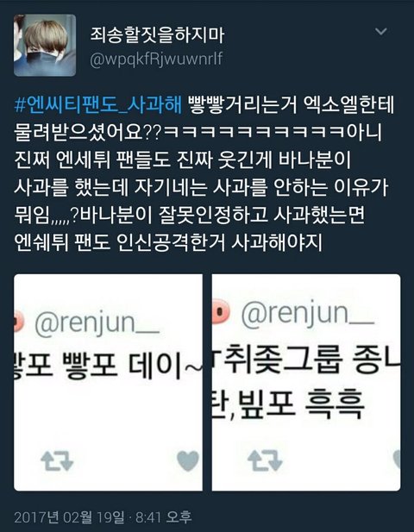Click partially visible heart in right image
This screenshot has width=414, height=532.
(x=397, y=459)
